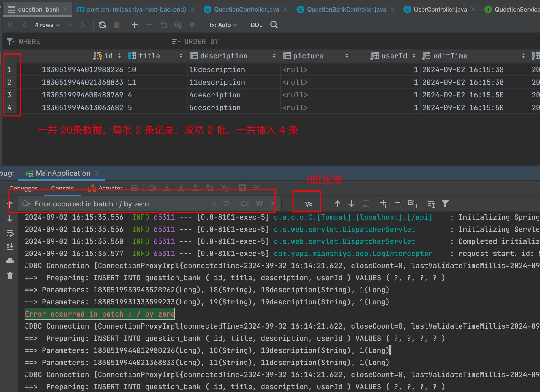Switch to the Debugger tab
The width and height of the screenshot is (540, 392).
[x=23, y=189]
